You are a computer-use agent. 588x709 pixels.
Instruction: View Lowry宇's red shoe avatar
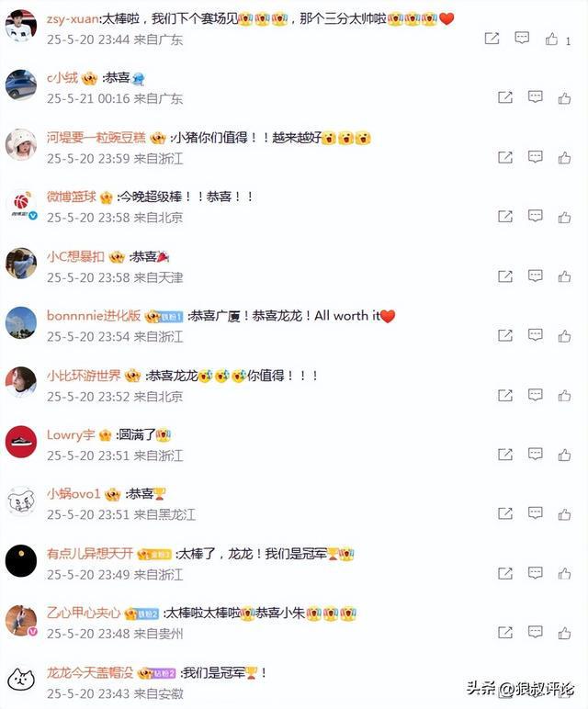tap(21, 442)
